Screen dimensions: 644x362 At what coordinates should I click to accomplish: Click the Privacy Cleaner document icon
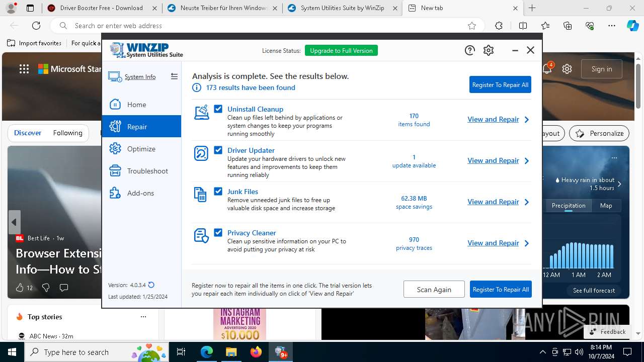(x=201, y=235)
